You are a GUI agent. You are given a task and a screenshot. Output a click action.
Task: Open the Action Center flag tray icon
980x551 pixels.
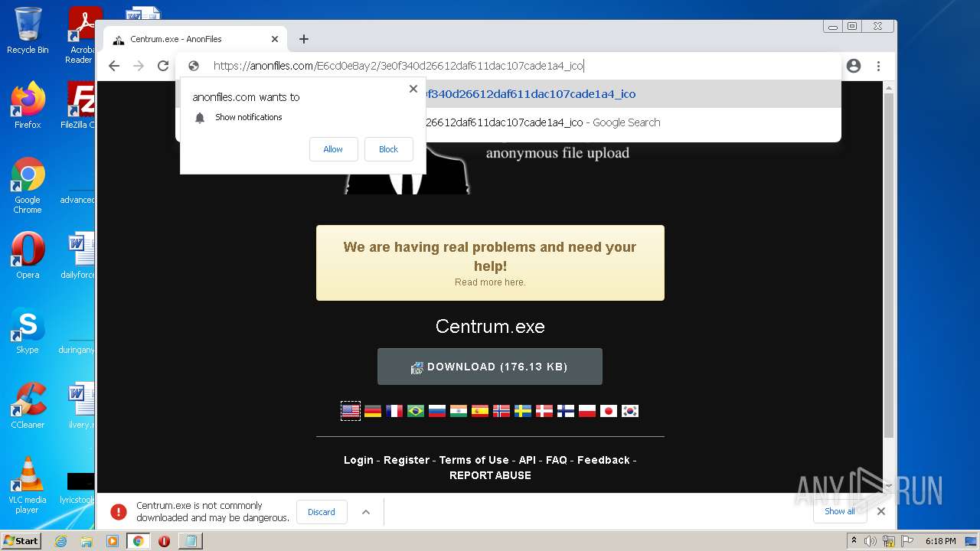(x=907, y=541)
